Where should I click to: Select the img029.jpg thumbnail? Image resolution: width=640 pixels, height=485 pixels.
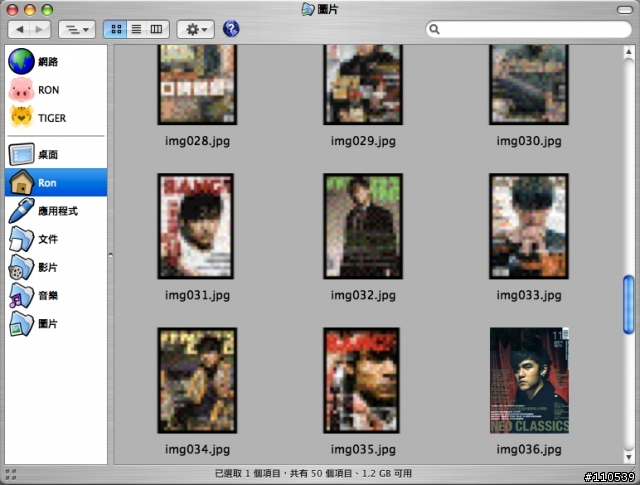coord(363,85)
